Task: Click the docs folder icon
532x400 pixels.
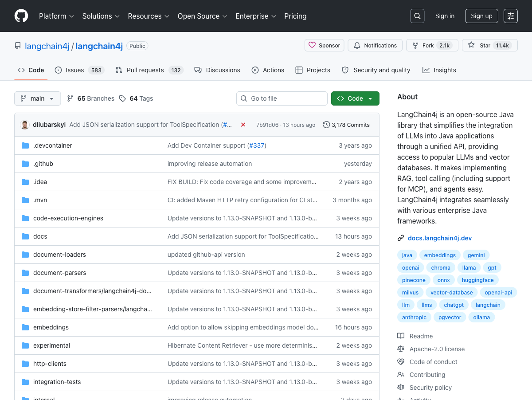Action: pyautogui.click(x=25, y=236)
